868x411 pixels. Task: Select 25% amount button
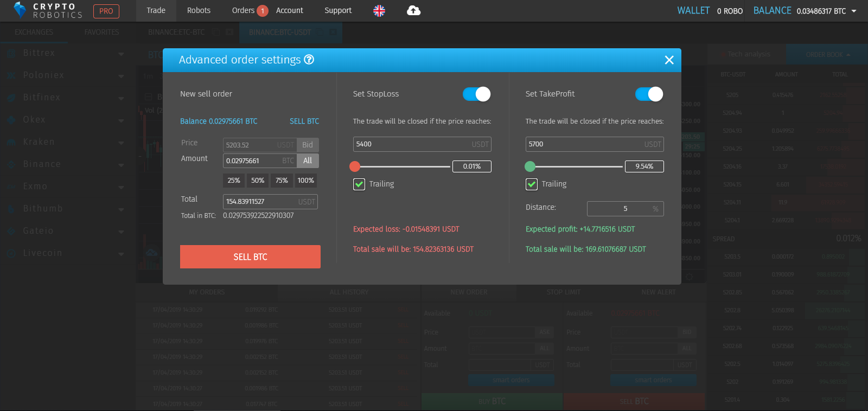click(234, 181)
